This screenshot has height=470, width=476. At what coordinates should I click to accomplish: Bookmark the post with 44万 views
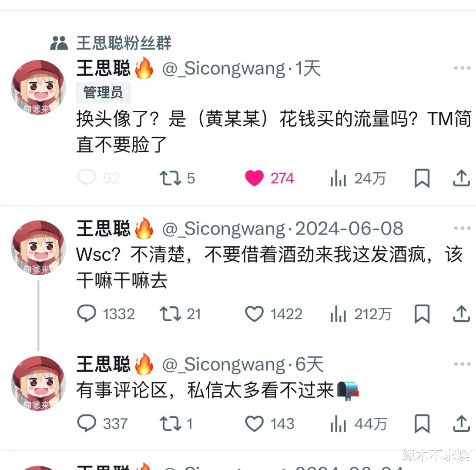[422, 423]
